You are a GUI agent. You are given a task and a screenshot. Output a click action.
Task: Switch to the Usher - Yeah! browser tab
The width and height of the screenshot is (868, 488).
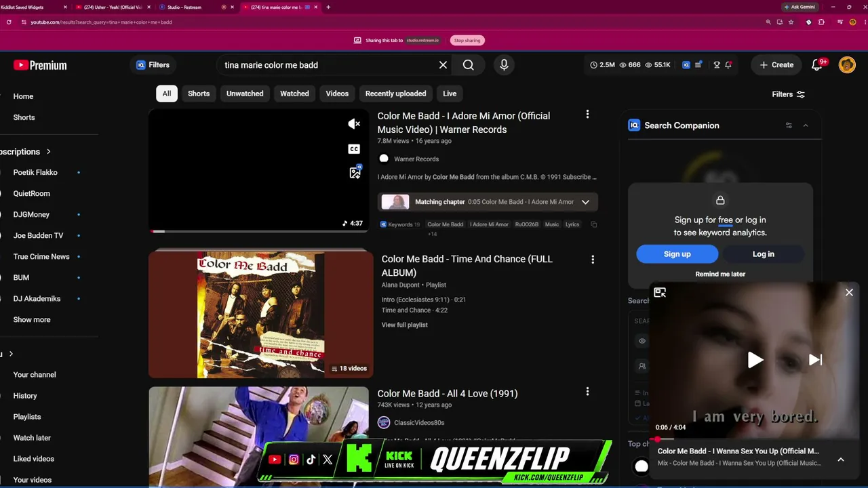coord(112,7)
